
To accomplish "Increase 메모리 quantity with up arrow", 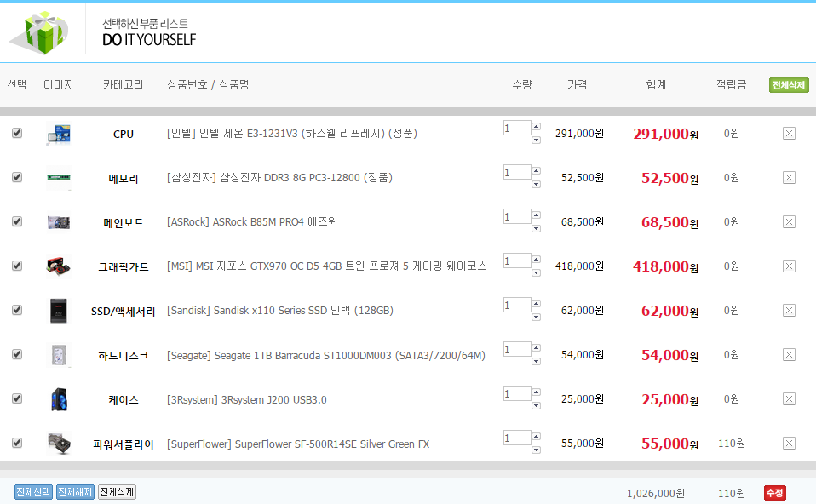I will pos(536,170).
